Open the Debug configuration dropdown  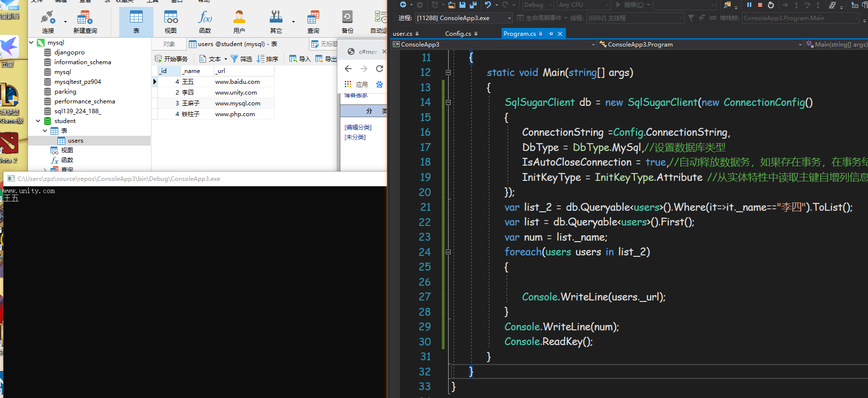[x=538, y=4]
